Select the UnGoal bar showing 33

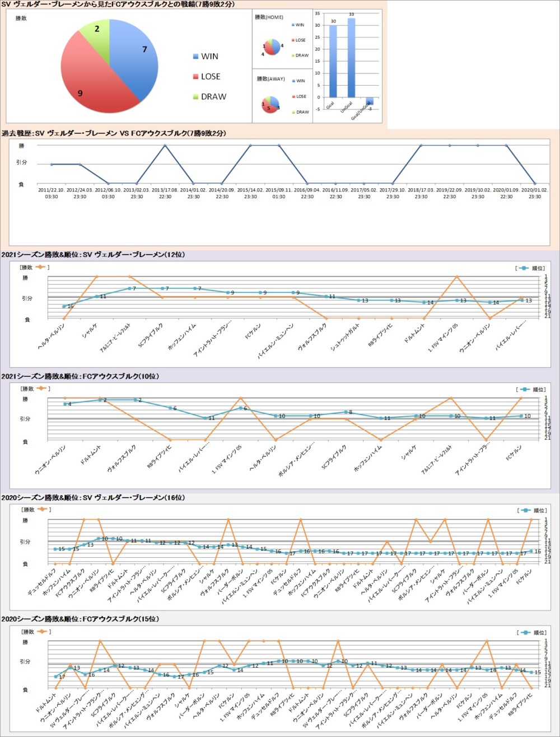click(351, 58)
